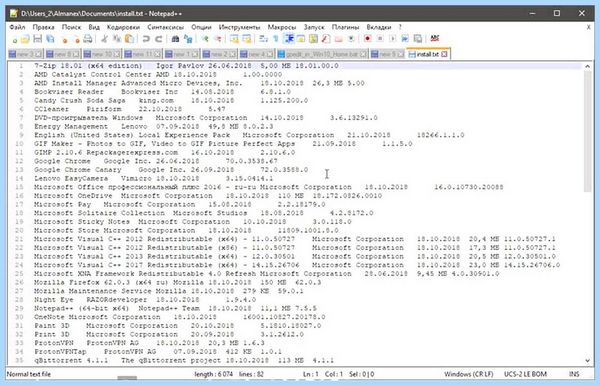Click the Save All toolbar icon

point(50,39)
